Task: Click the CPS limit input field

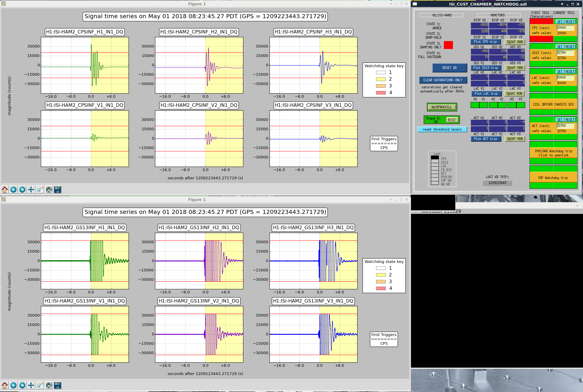Action: point(565,28)
